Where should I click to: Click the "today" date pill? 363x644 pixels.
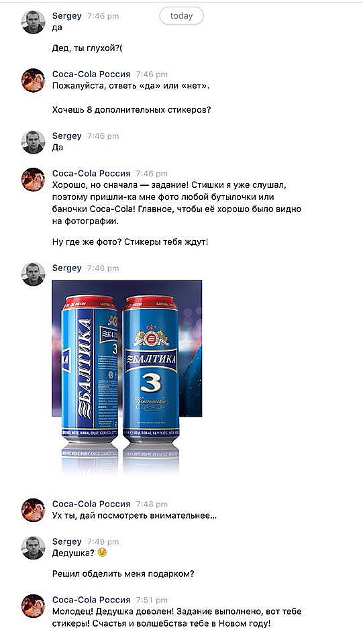click(181, 16)
